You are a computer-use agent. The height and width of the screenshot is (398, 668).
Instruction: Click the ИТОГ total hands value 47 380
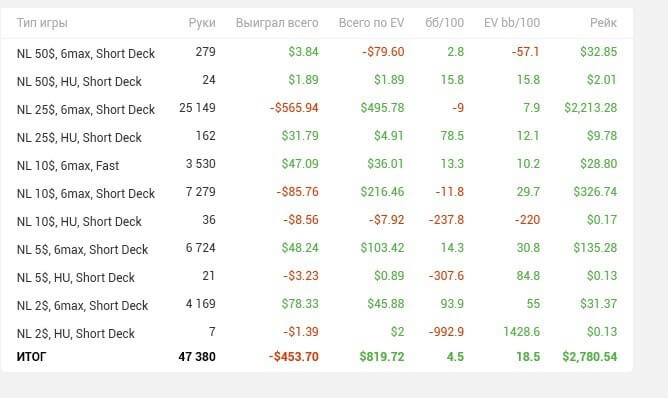(197, 357)
